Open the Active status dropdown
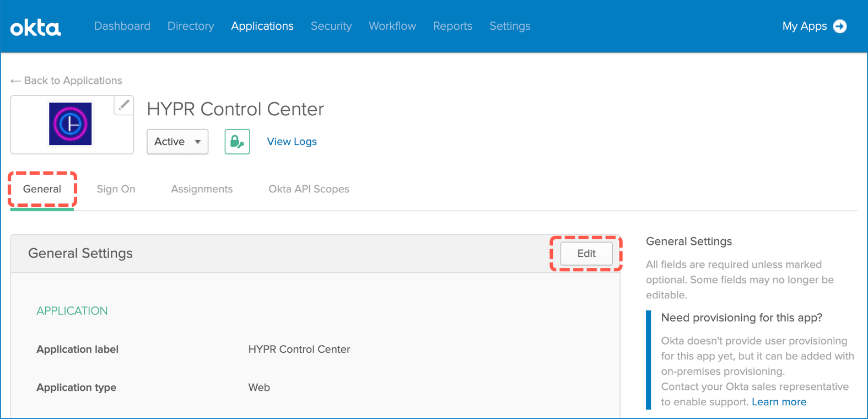Screen dimensions: 868x419 [177, 142]
